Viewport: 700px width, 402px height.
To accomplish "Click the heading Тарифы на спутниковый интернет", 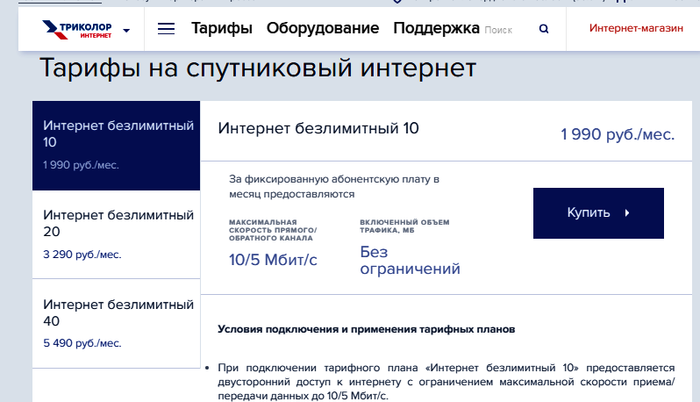I will 258,68.
